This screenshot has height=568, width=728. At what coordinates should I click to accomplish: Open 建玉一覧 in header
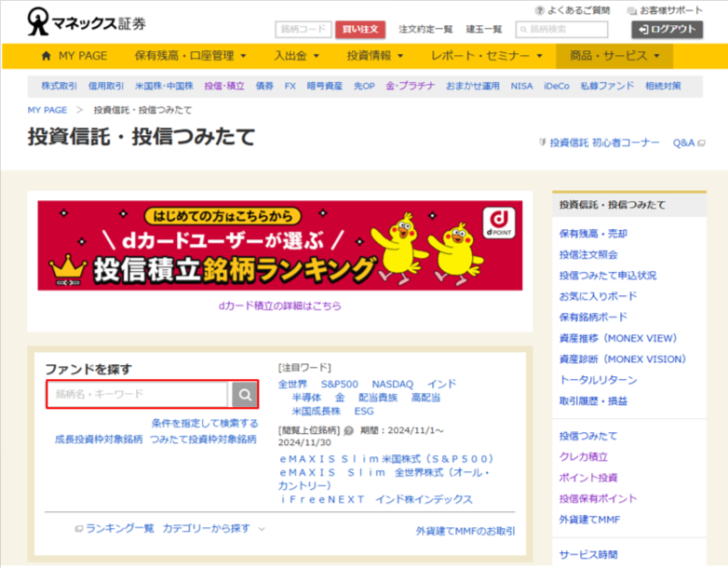click(x=484, y=29)
